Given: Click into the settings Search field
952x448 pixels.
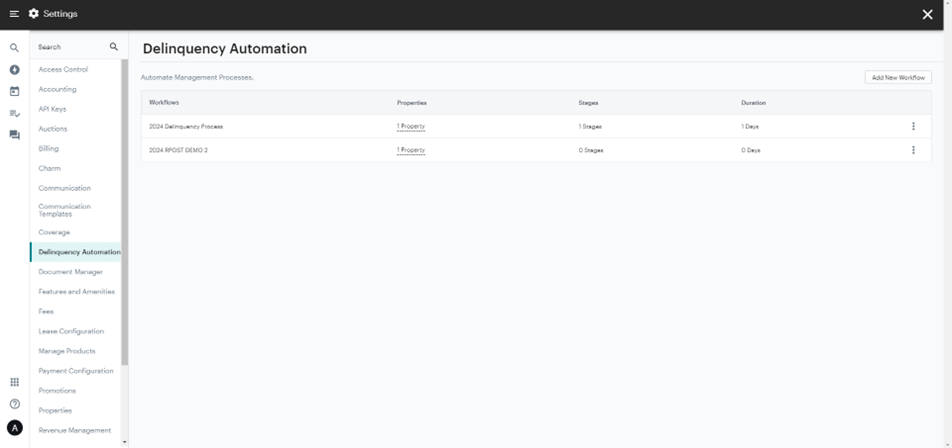Looking at the screenshot, I should pyautogui.click(x=70, y=47).
